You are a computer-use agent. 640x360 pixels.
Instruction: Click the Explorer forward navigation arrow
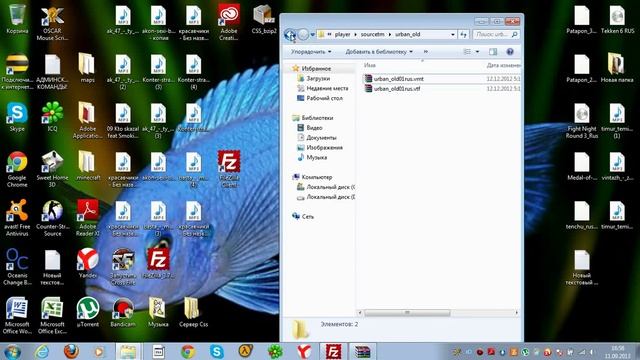(303, 34)
